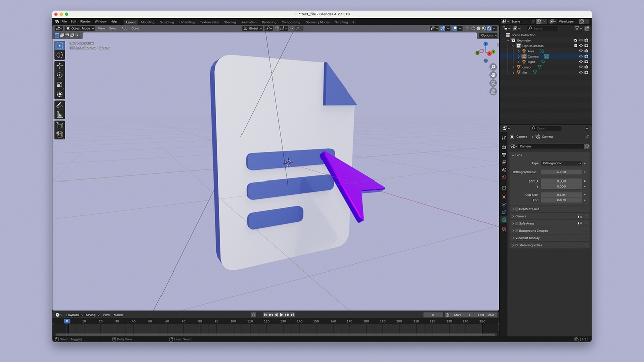Select the Select Box tool
The width and height of the screenshot is (644, 362).
(x=60, y=45)
